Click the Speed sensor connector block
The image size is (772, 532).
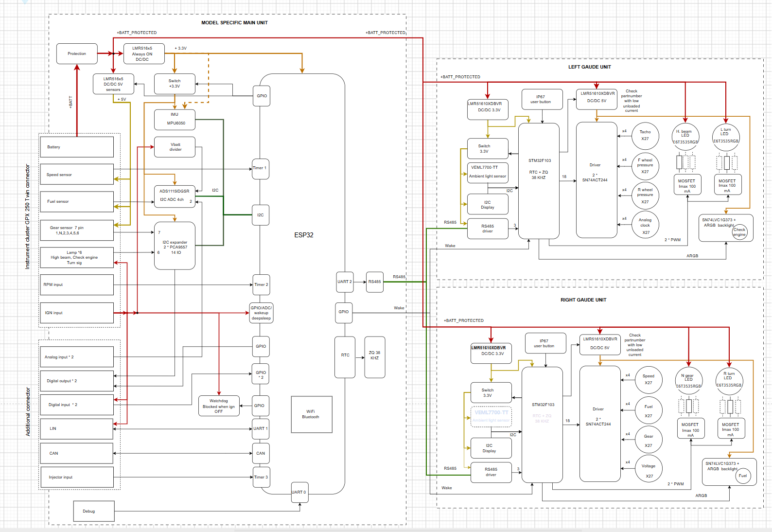click(77, 175)
